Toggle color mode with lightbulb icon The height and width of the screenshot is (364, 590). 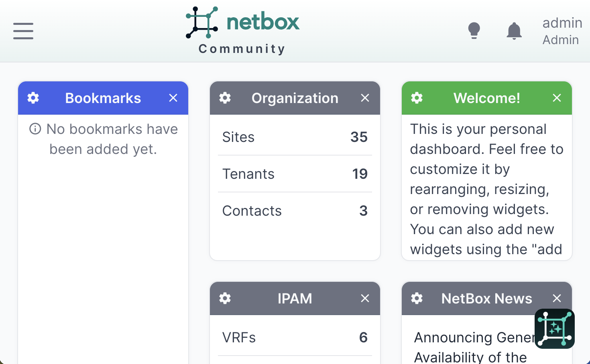coord(474,30)
